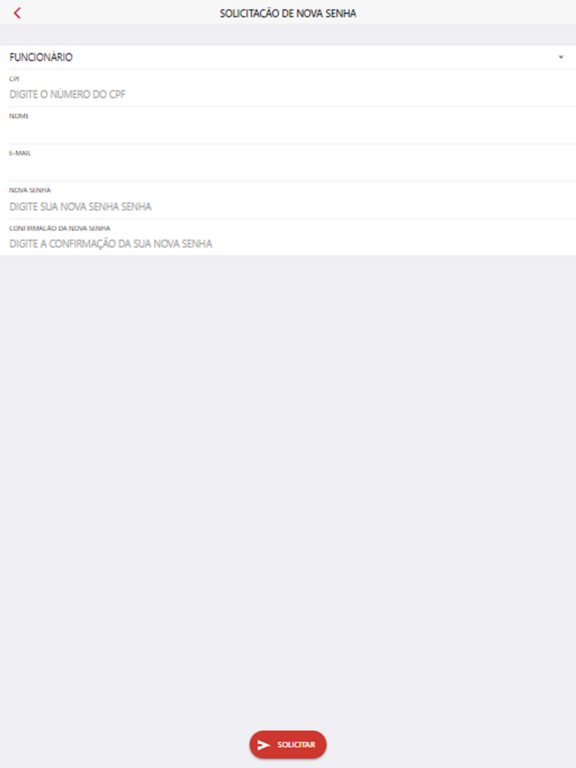Viewport: 576px width, 768px height.
Task: Click the small CPF field label
Action: tap(14, 79)
